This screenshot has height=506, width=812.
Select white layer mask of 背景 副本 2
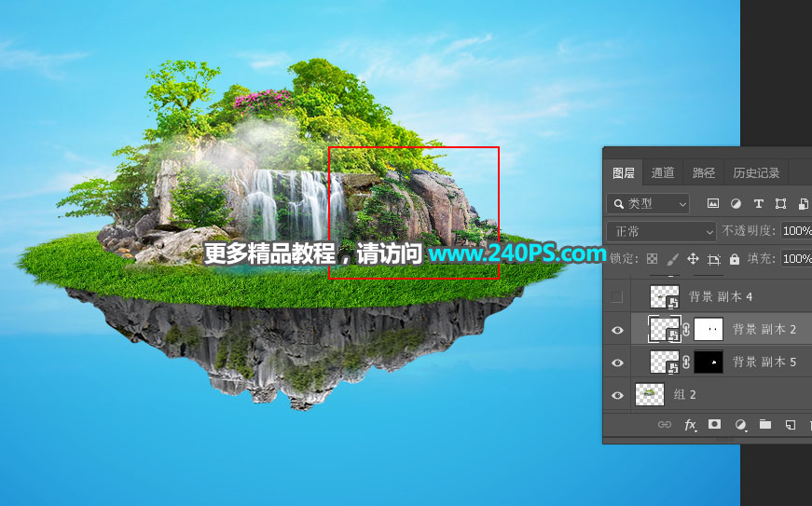(709, 330)
